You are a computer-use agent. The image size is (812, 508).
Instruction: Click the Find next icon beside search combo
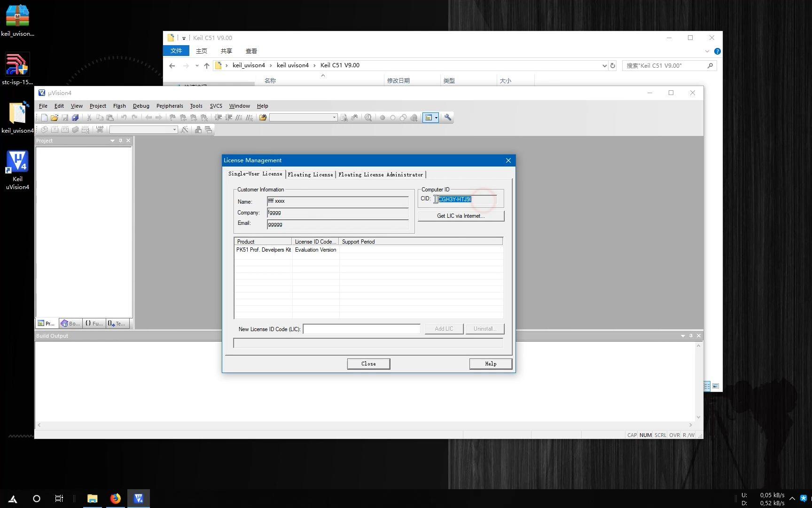pyautogui.click(x=344, y=118)
